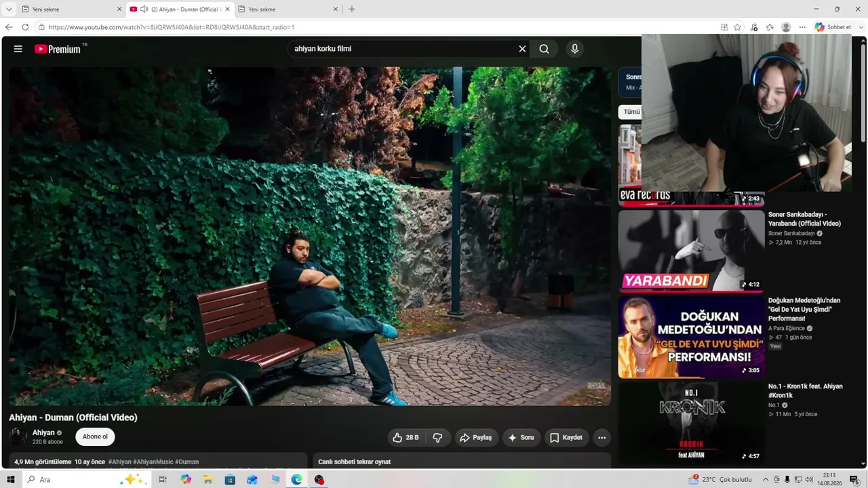Open Copilot 'Sohbet et' button
This screenshot has height=488, width=868.
(x=833, y=27)
